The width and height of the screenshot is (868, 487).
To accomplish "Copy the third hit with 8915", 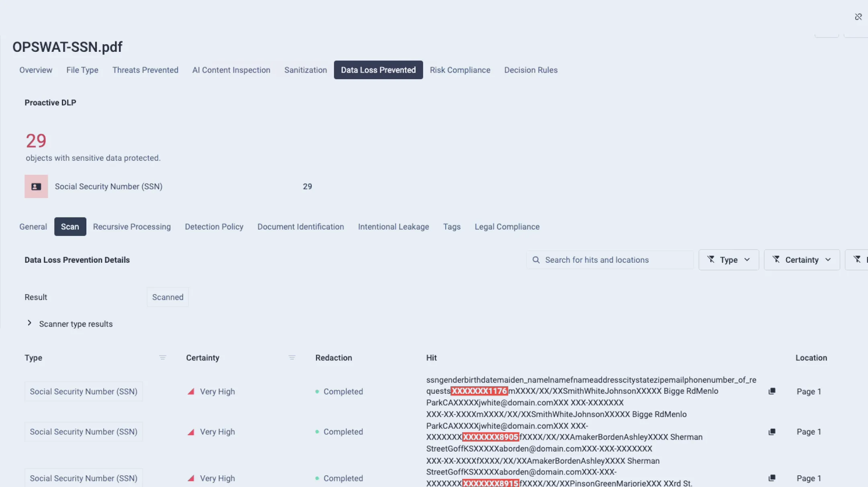I will point(772,478).
